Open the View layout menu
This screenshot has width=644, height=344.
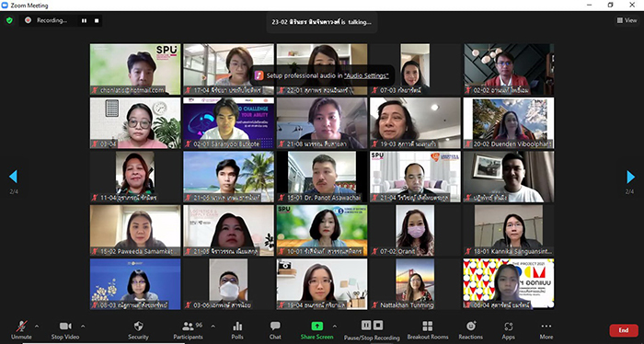627,20
